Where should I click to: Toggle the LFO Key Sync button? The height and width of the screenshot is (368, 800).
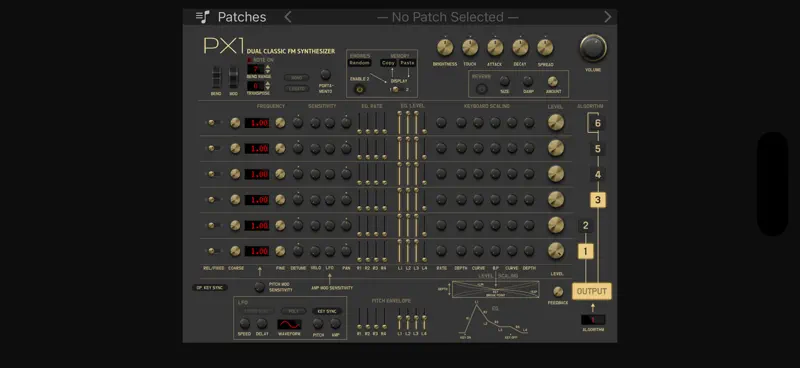(327, 311)
